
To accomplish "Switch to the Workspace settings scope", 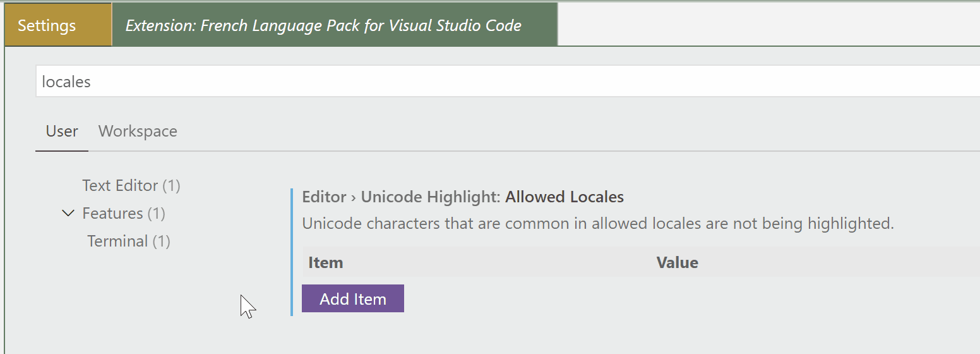I will [x=138, y=131].
